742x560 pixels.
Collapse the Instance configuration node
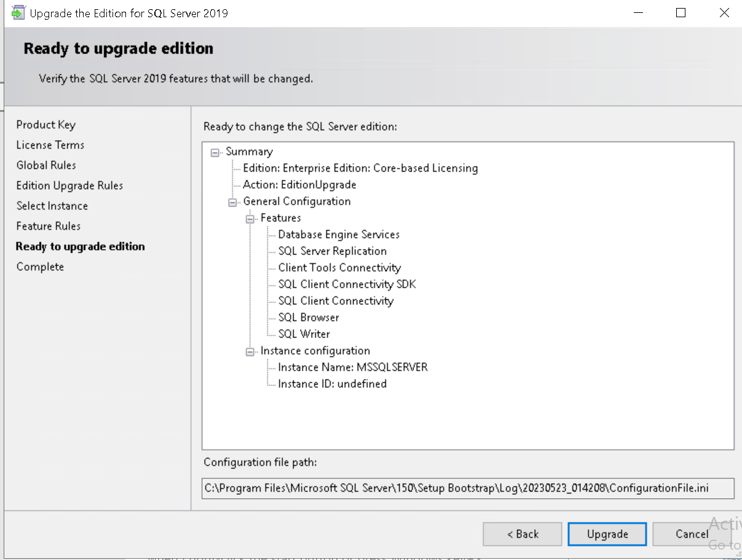[x=250, y=351]
